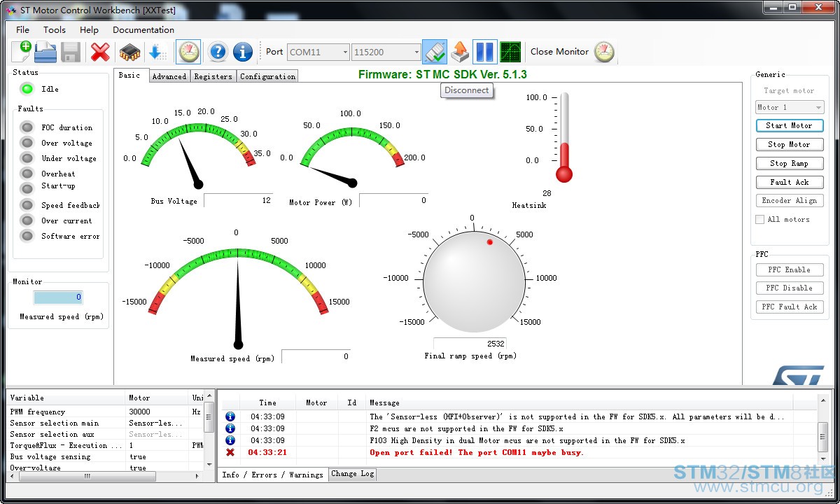
Task: Click the Message column header
Action: pos(580,402)
